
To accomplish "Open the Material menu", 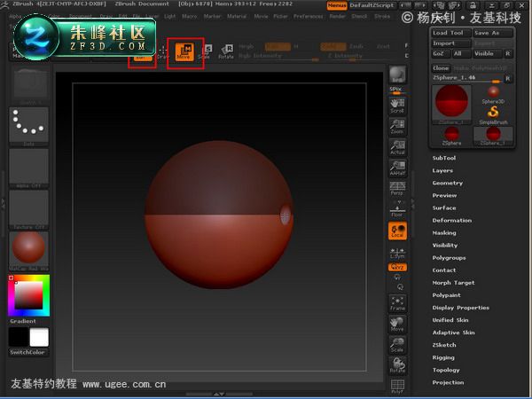I will click(x=237, y=16).
